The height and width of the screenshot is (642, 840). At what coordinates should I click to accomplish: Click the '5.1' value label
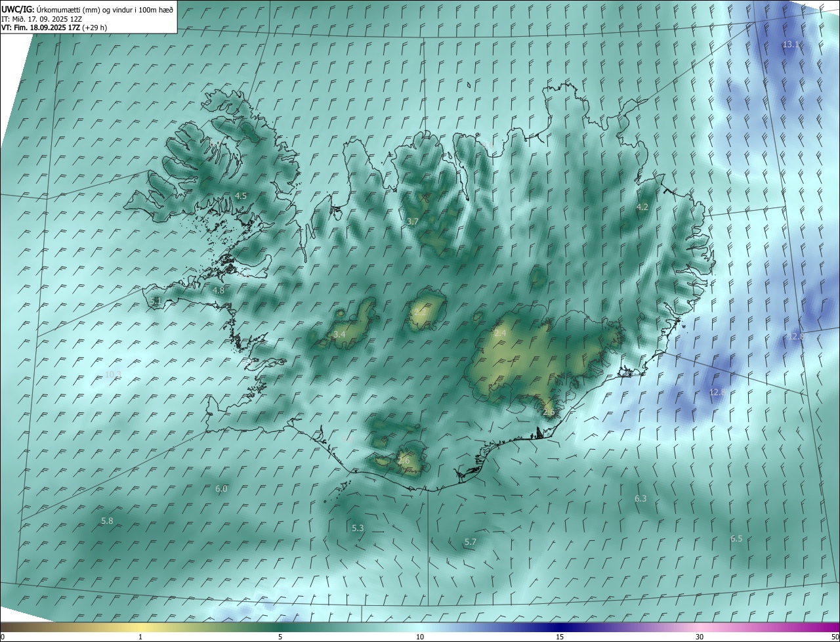click(x=156, y=301)
